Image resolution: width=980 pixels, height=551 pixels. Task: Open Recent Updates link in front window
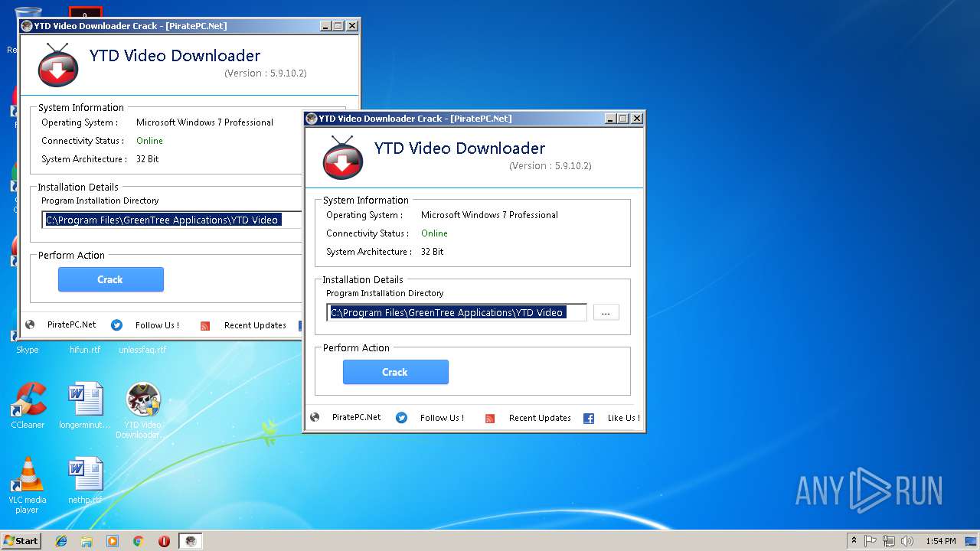click(540, 418)
